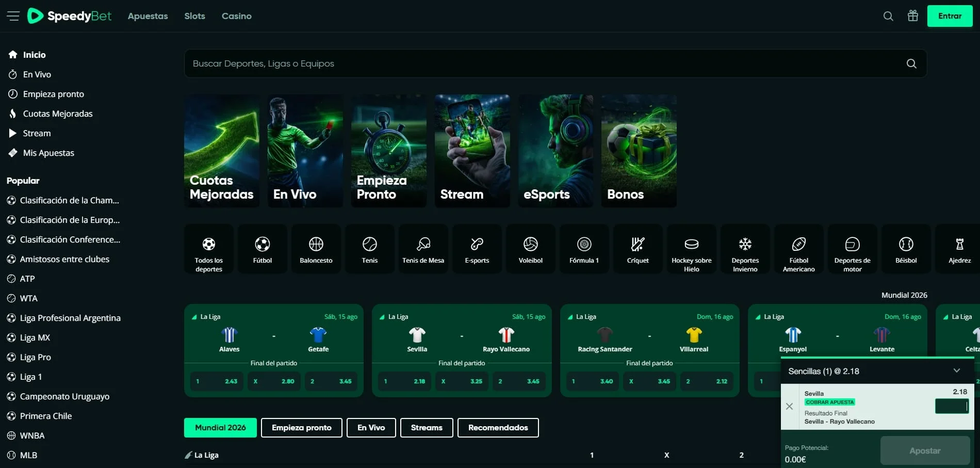Screen dimensions: 980x468
Task: Go to Inicio in sidebar
Action: point(27,55)
